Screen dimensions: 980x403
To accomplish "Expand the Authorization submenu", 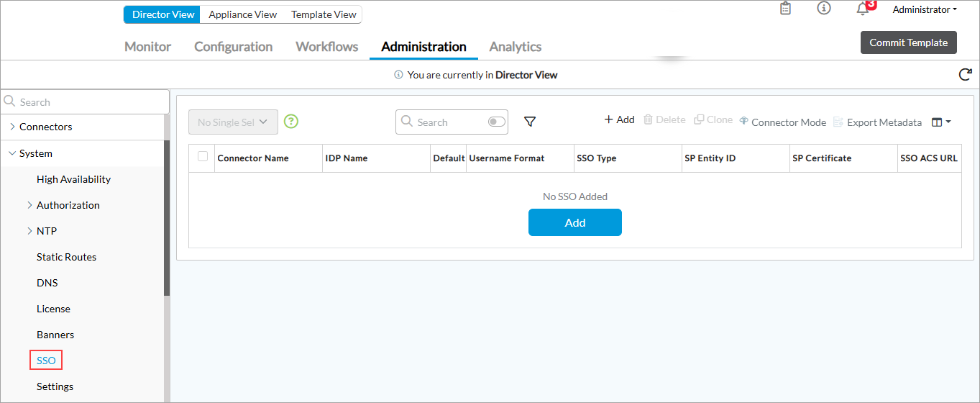I will point(29,205).
